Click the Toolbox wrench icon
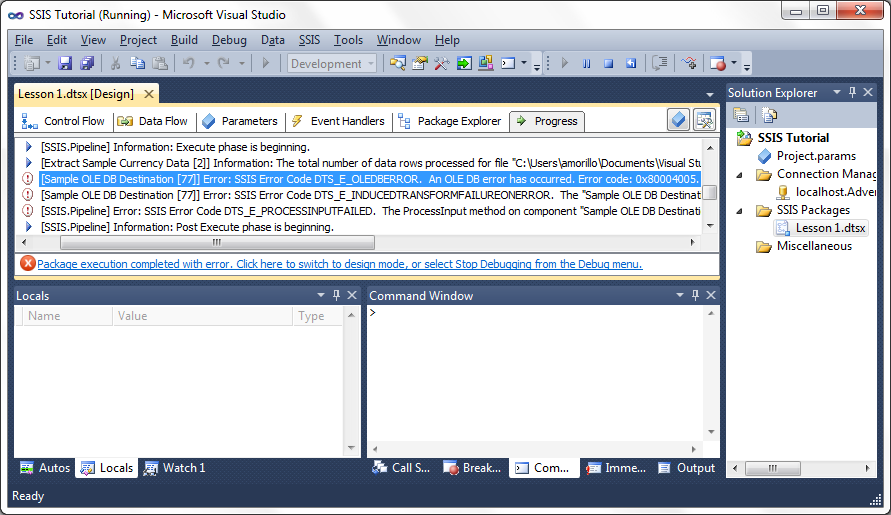This screenshot has height=515, width=891. click(x=442, y=63)
